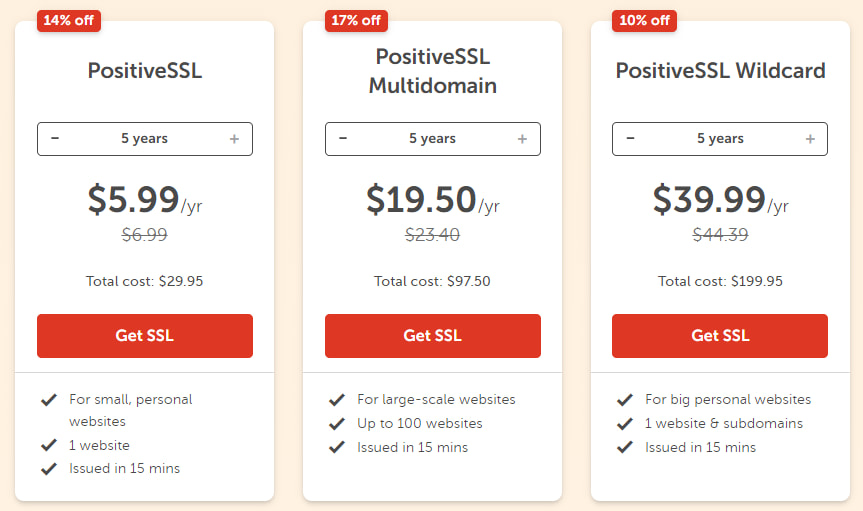Click minus on PositiveSSL Multidomain term
The height and width of the screenshot is (511, 863).
343,139
